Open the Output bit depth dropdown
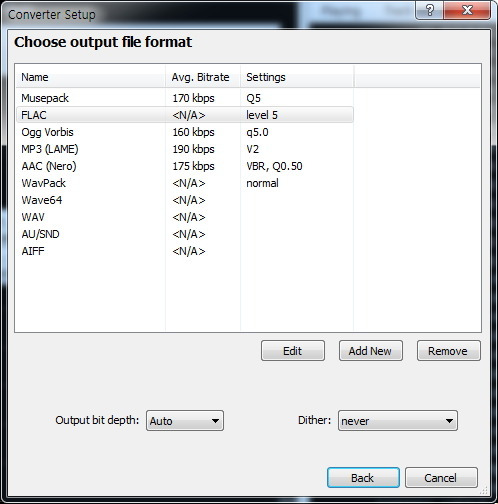This screenshot has height=504, width=498. tap(185, 421)
